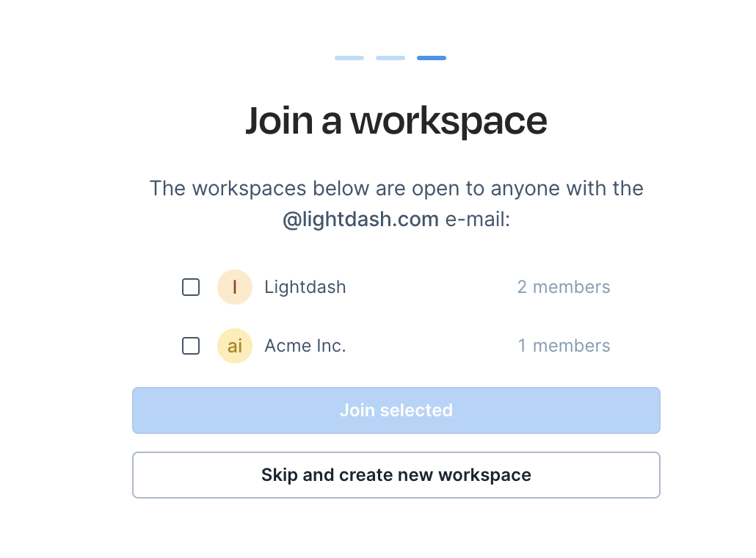
Task: Click the second progress step indicator
Action: tap(390, 58)
